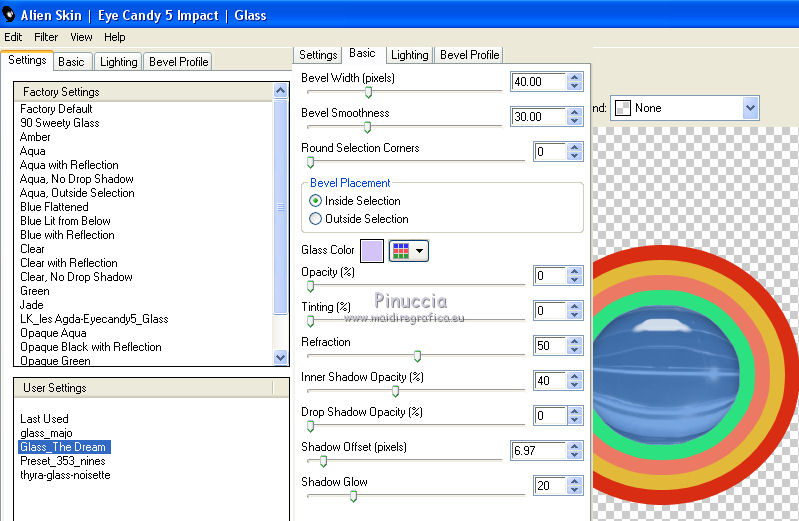Select Opaque Black with Reflection preset
Image resolution: width=799 pixels, height=521 pixels.
(x=91, y=347)
